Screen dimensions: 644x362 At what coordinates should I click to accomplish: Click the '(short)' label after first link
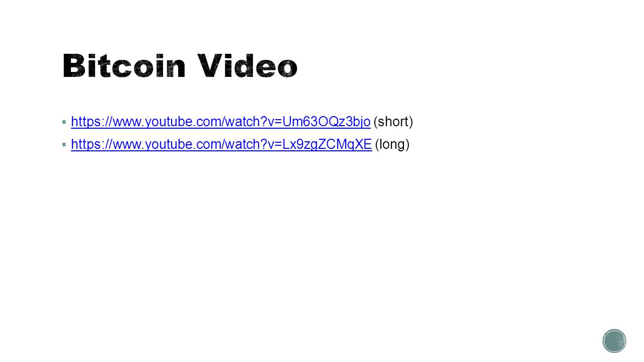tap(393, 122)
